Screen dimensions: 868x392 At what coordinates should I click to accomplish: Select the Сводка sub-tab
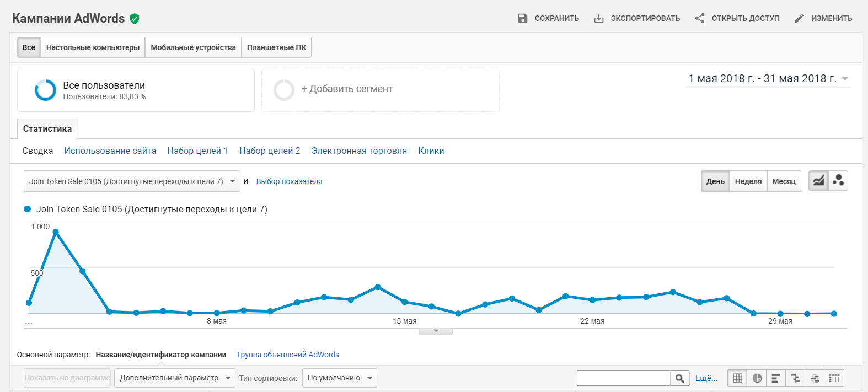(37, 151)
